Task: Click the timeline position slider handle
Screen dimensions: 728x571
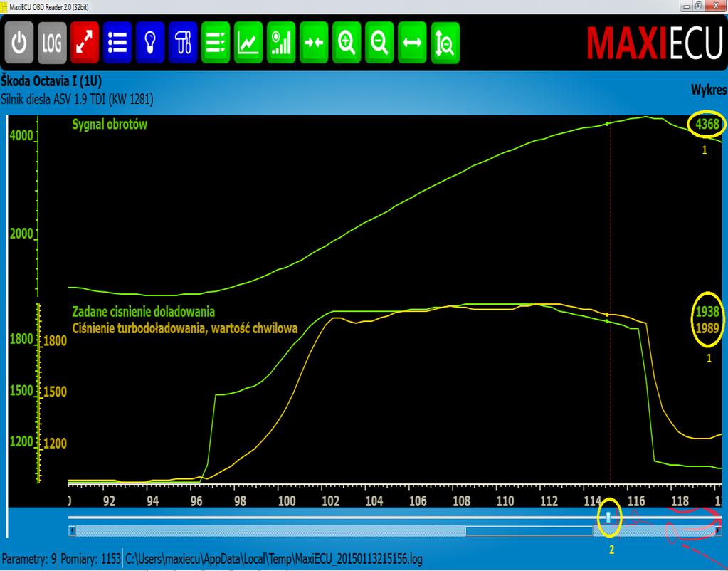Action: pos(608,517)
